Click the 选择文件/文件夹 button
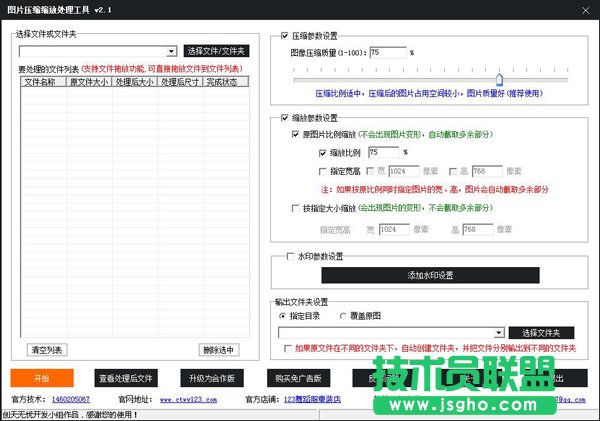This screenshot has height=421, width=600. pyautogui.click(x=216, y=51)
